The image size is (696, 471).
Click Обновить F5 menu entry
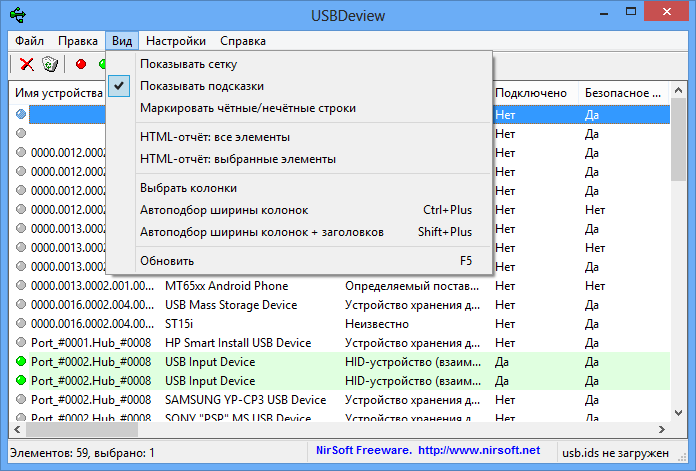[299, 261]
